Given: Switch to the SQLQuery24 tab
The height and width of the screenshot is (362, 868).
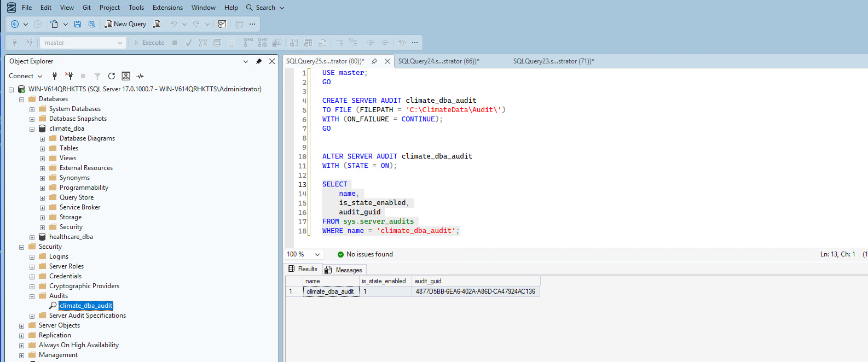Looking at the screenshot, I should point(439,61).
